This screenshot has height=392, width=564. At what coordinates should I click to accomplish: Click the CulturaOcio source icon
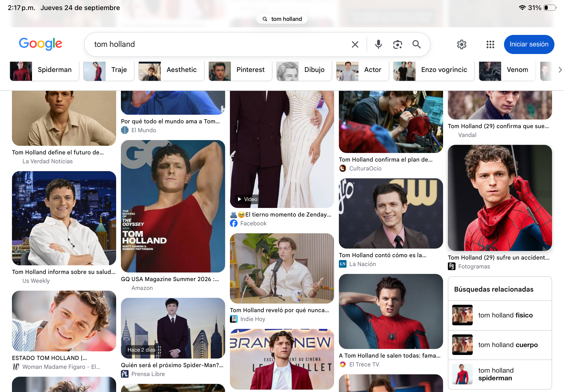(342, 169)
